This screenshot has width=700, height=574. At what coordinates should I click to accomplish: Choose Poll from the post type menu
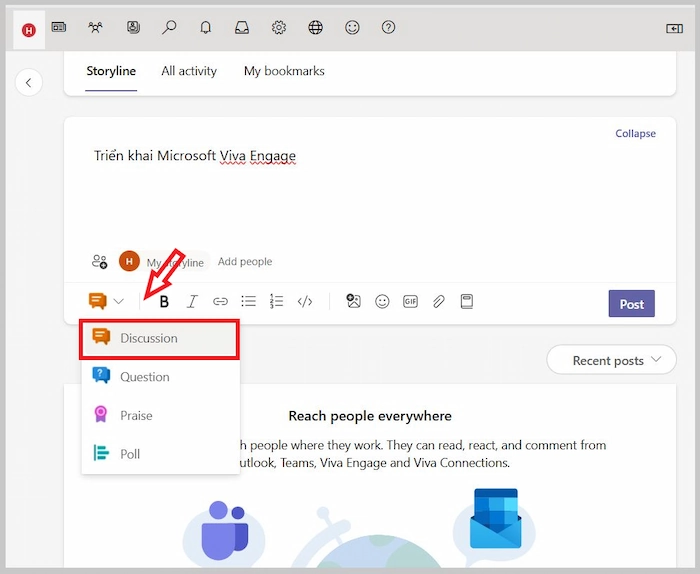159,454
